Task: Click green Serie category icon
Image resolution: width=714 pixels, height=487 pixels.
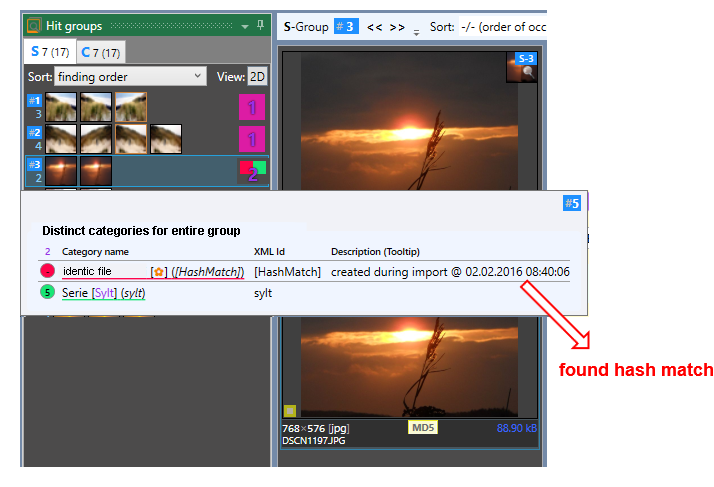Action: 47,292
